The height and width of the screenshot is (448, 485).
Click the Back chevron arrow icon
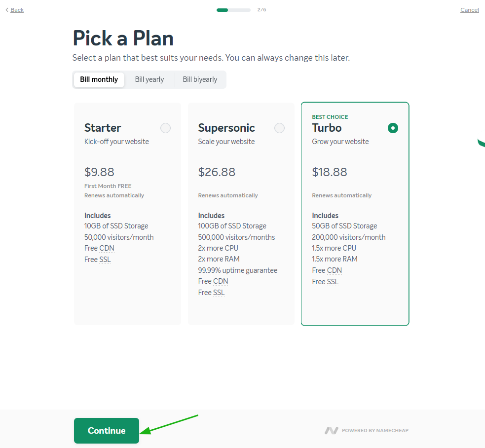tap(7, 10)
